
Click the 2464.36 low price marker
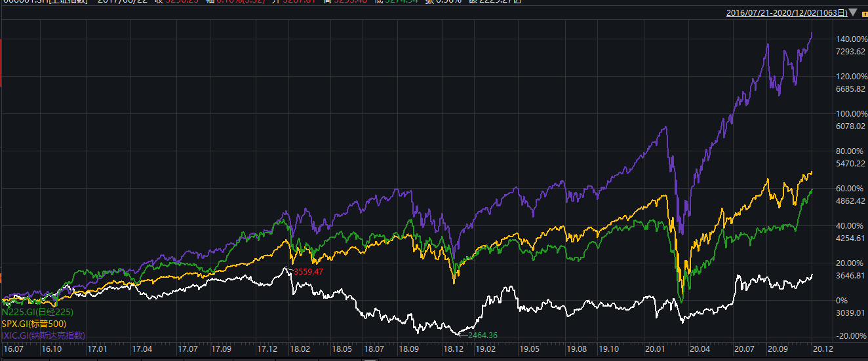click(x=483, y=335)
